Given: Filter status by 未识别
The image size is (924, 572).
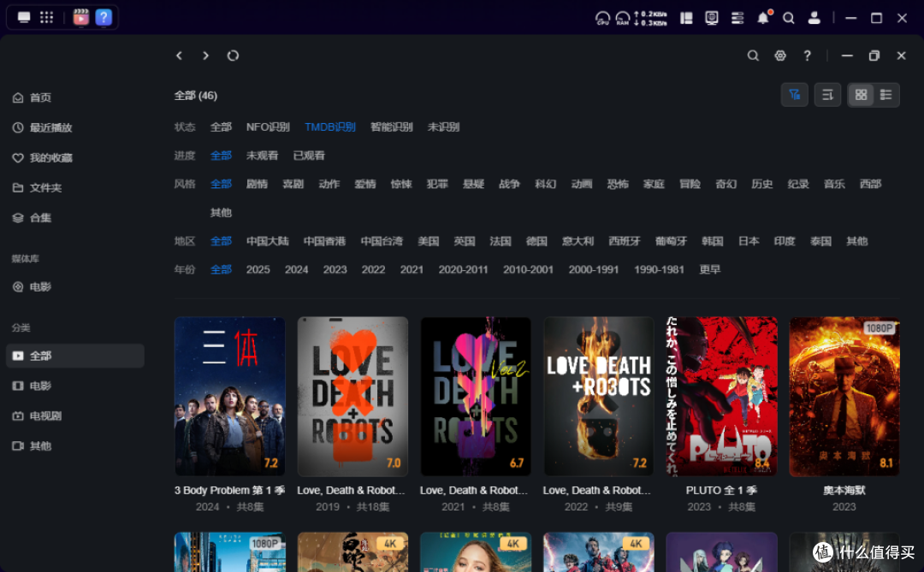Looking at the screenshot, I should [x=443, y=127].
